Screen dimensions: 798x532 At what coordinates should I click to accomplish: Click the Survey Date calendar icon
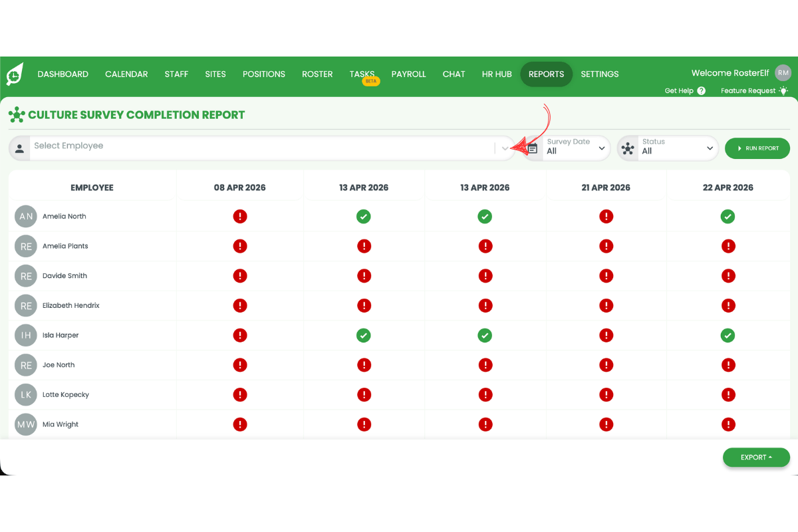[532, 148]
